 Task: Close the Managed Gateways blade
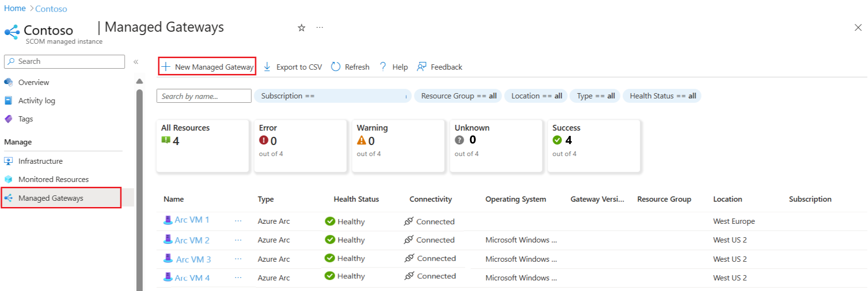coord(858,27)
